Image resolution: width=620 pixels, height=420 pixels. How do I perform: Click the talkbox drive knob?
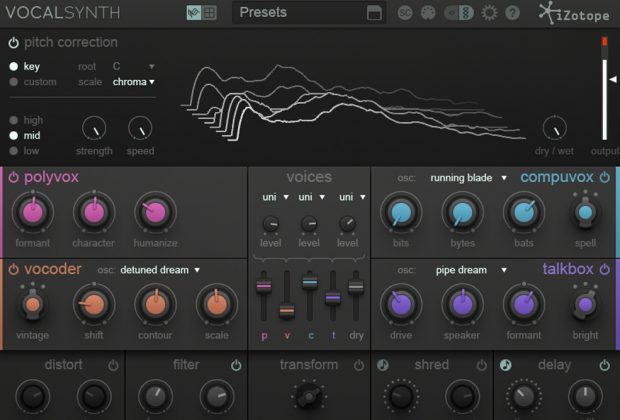[401, 304]
